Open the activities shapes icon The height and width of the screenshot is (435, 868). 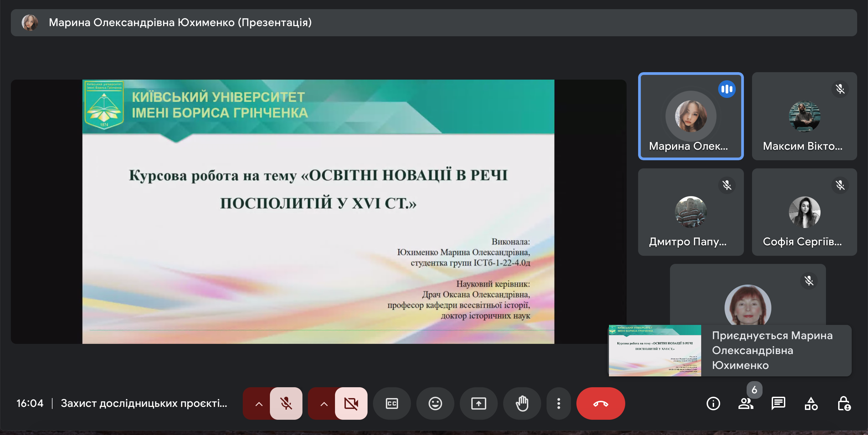[811, 403]
